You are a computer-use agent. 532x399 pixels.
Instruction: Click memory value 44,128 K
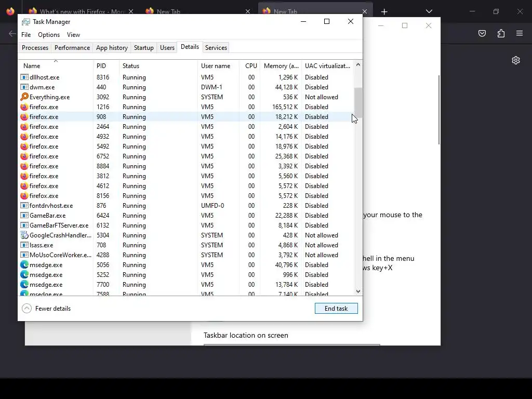click(286, 87)
